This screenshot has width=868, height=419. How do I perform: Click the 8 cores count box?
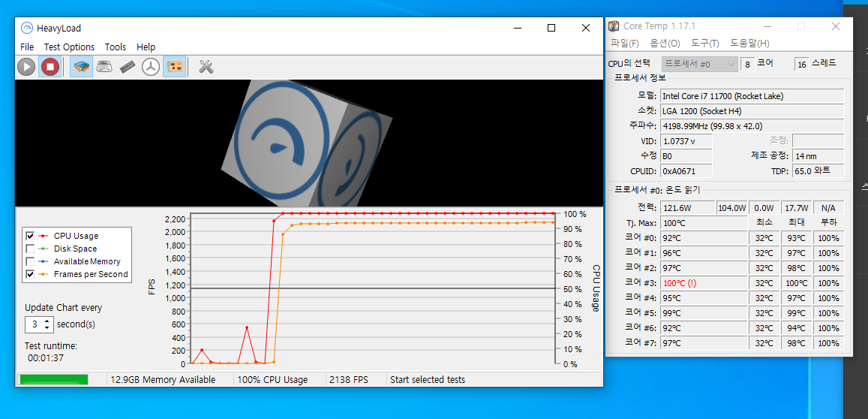(x=747, y=65)
